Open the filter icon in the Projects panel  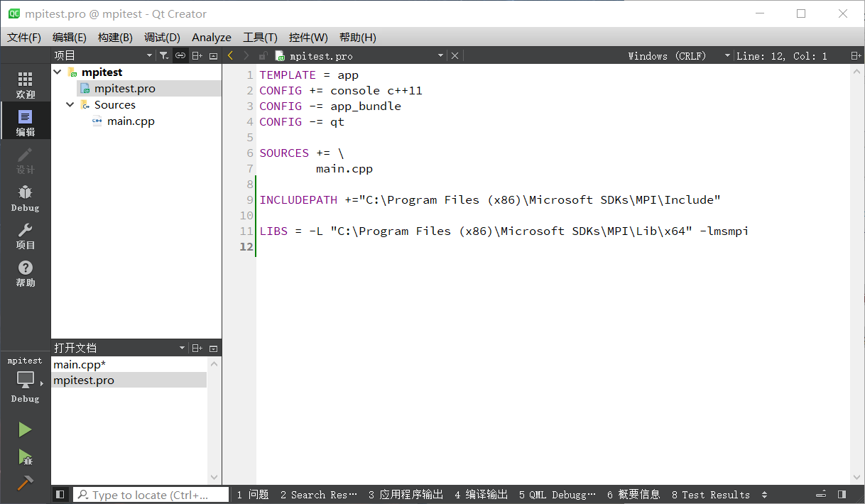point(163,55)
